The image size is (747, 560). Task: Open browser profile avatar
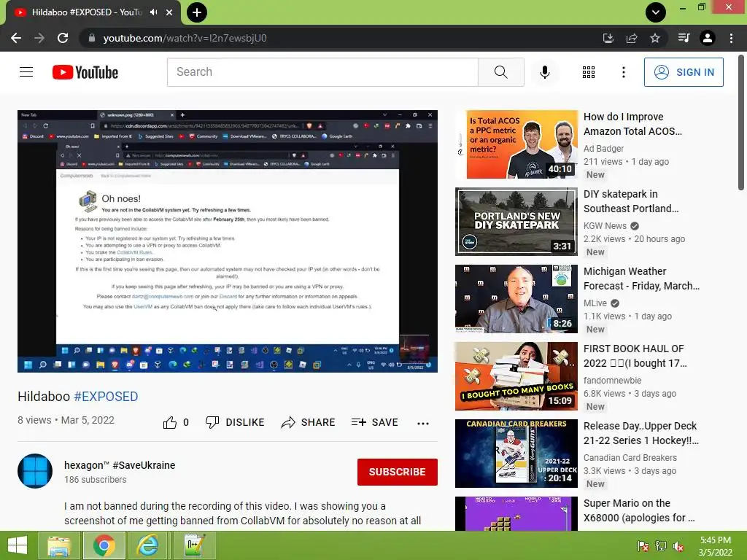[708, 38]
